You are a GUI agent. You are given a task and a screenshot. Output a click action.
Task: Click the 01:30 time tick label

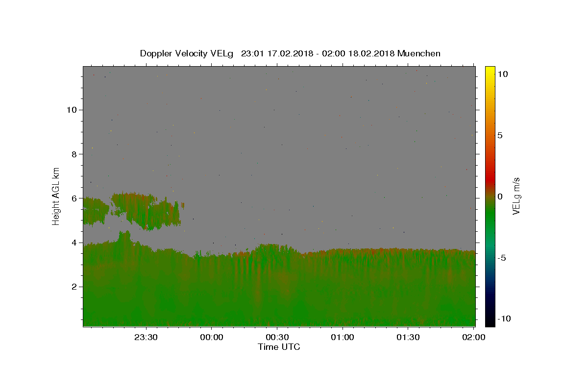(x=408, y=337)
